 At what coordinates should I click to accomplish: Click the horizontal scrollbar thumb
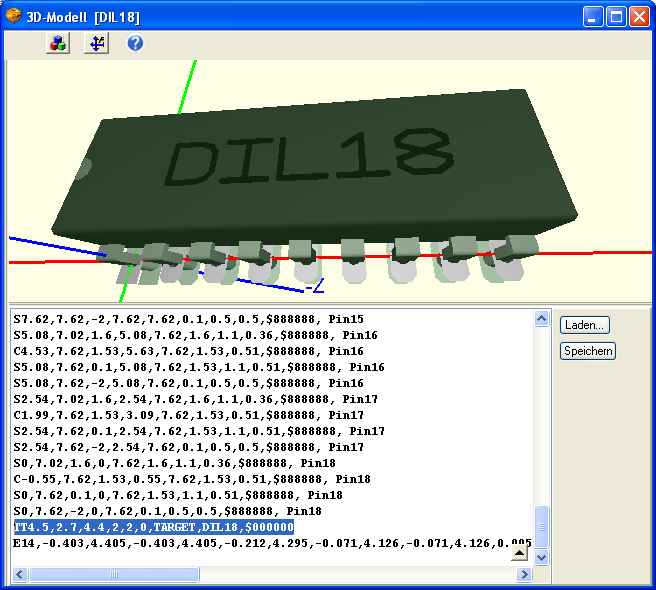tap(80, 575)
